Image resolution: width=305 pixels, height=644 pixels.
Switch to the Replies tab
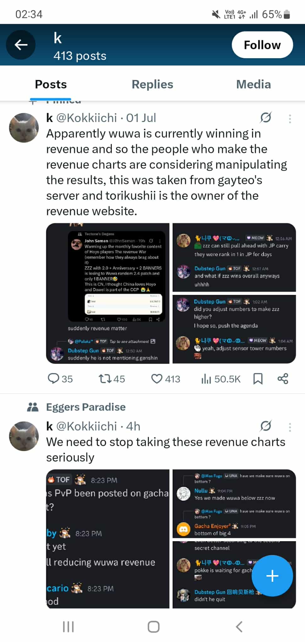point(152,84)
